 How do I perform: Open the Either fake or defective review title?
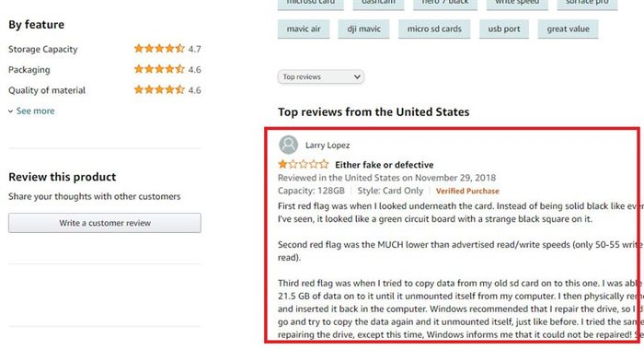coord(384,165)
